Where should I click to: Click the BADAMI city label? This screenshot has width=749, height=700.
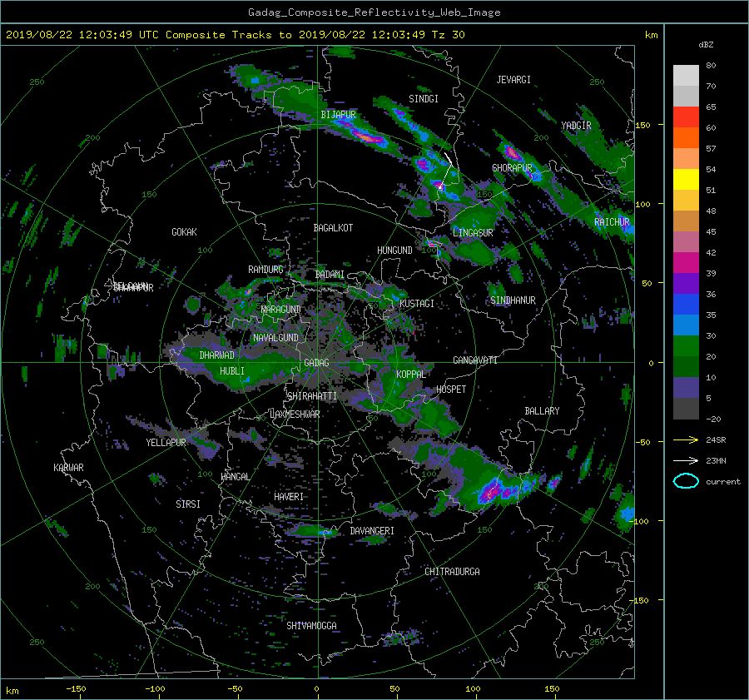pyautogui.click(x=330, y=275)
